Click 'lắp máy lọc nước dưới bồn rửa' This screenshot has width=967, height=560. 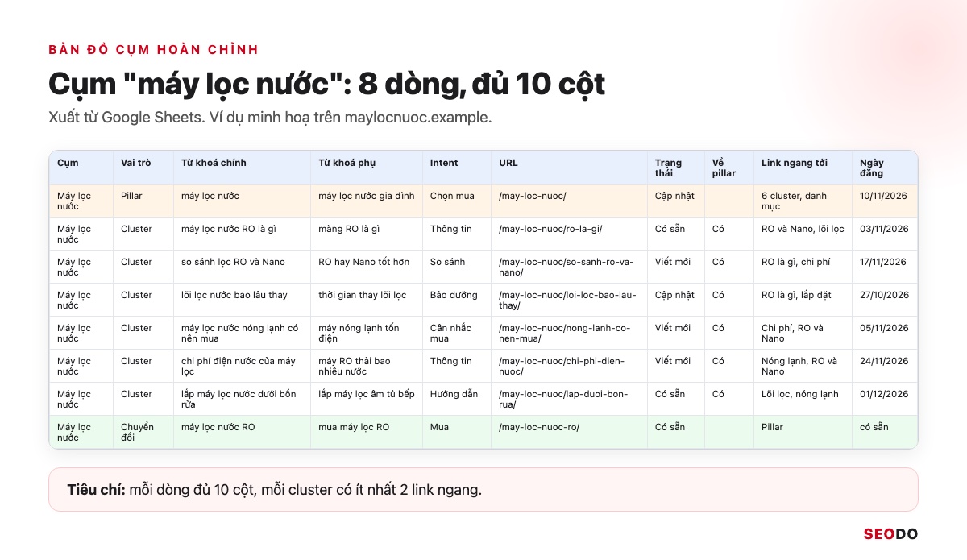[239, 399]
